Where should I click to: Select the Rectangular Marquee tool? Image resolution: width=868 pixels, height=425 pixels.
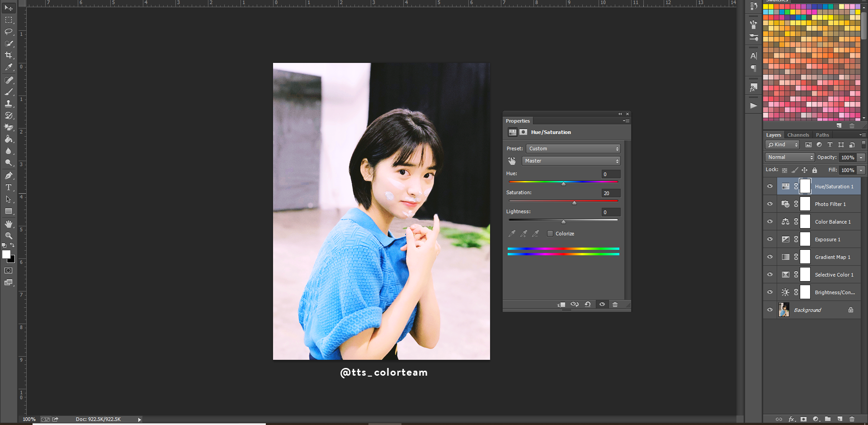[x=9, y=20]
